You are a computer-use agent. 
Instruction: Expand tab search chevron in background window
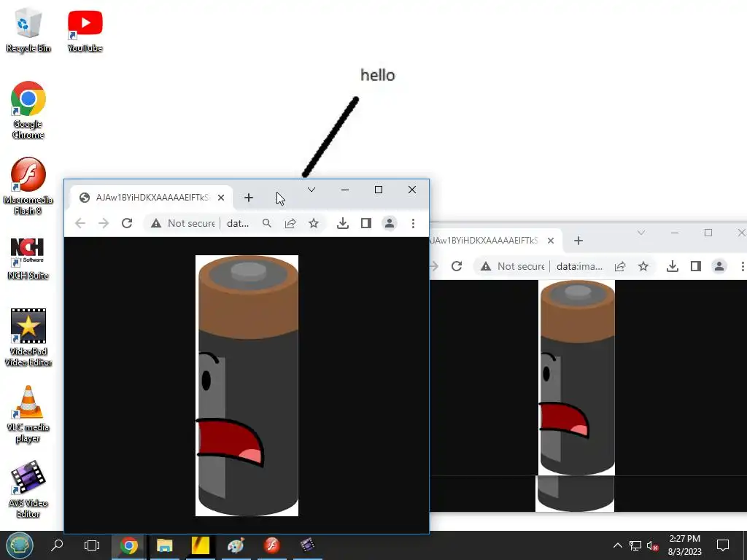pyautogui.click(x=641, y=233)
